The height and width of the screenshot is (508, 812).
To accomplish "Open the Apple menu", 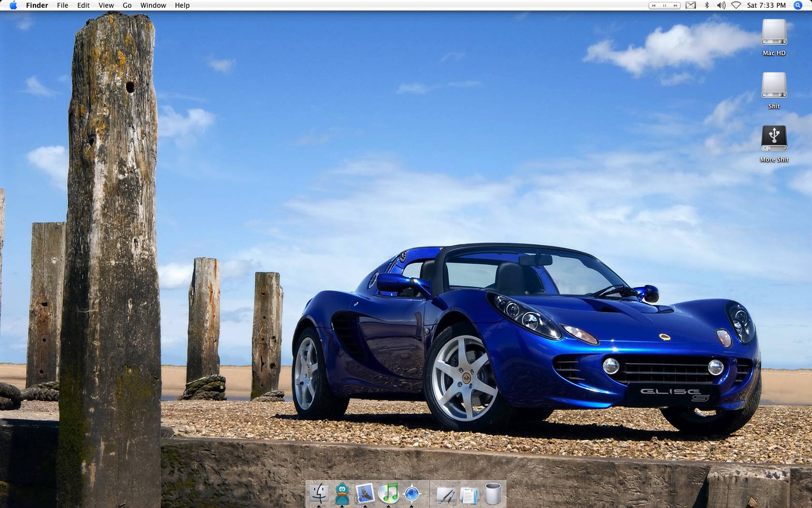I will coord(13,5).
